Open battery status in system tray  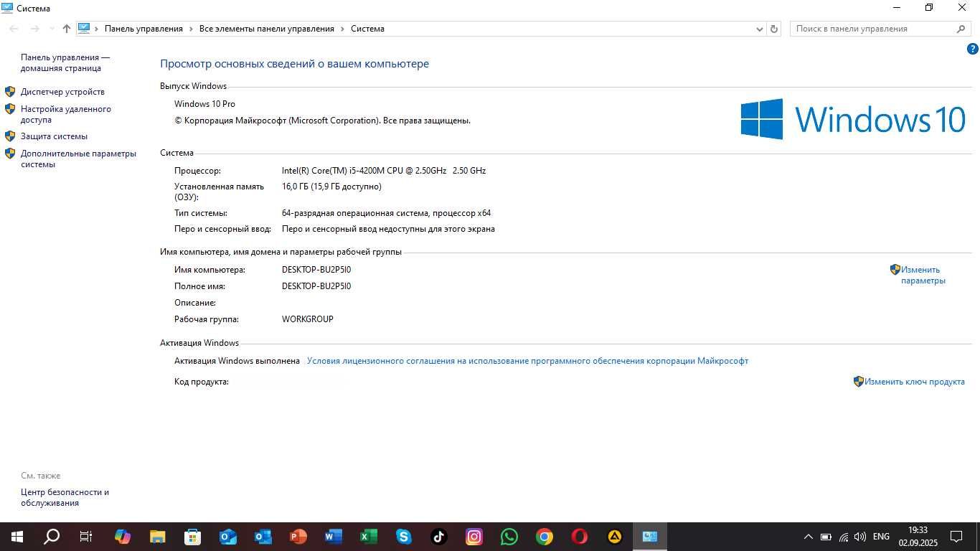click(826, 537)
